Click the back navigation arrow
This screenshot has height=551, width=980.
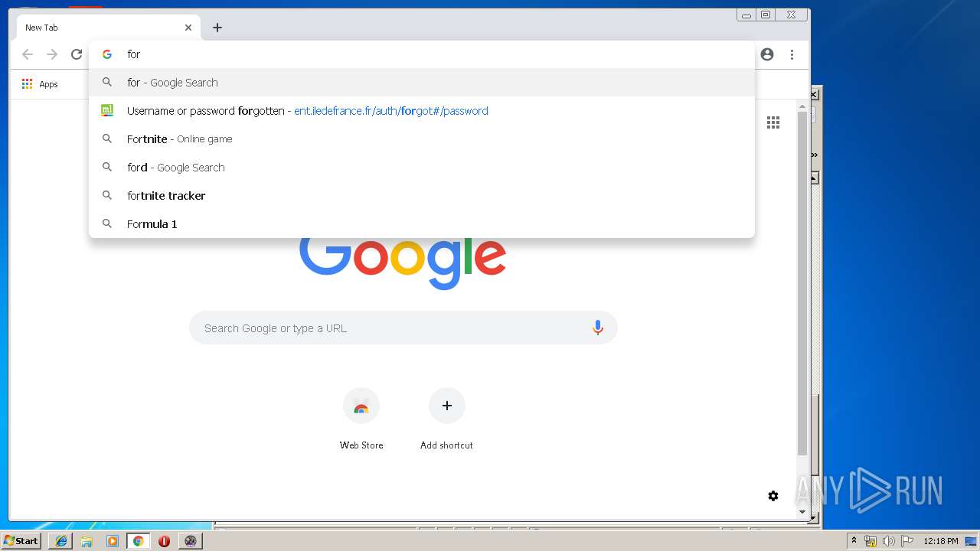click(28, 54)
